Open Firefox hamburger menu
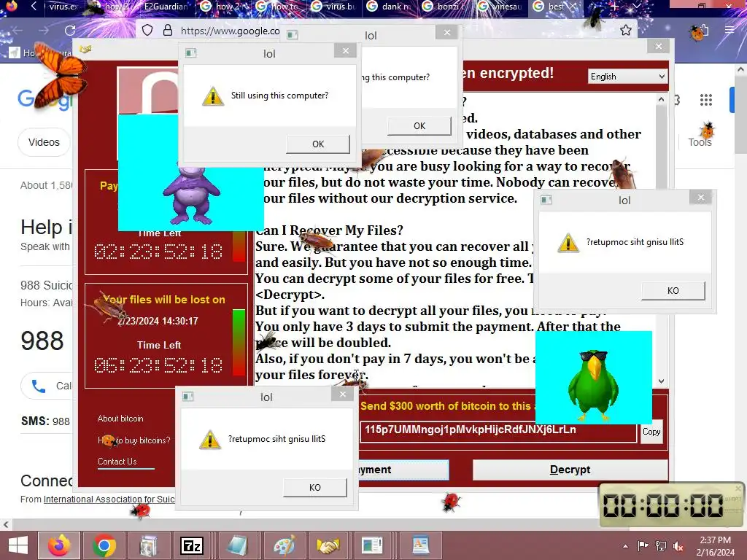The image size is (747, 560). click(729, 30)
